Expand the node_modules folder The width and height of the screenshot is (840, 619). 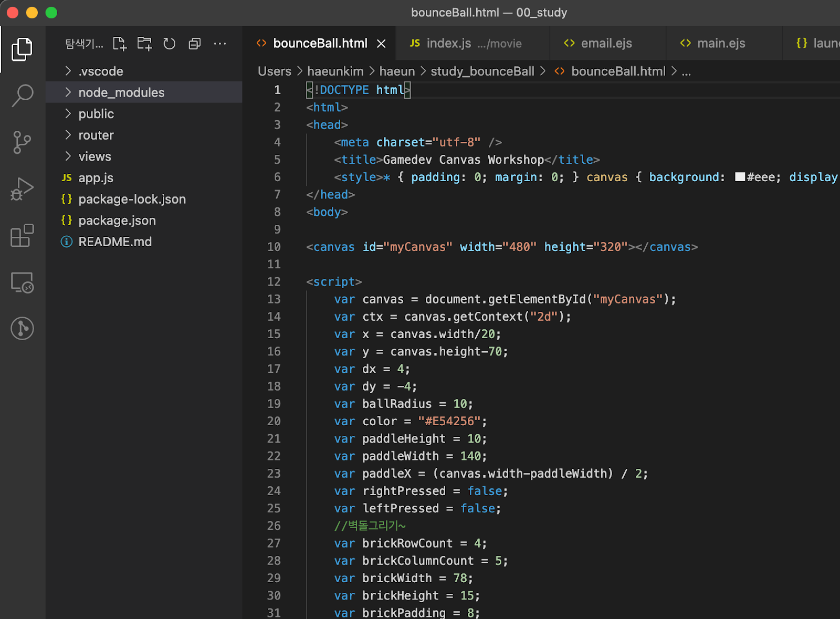144,92
